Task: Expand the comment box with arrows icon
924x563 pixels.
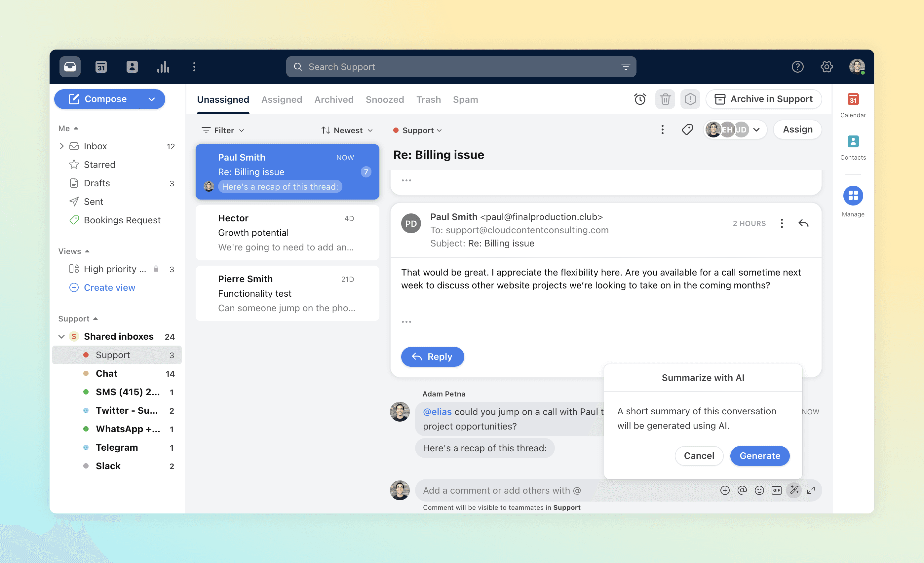Action: (811, 490)
